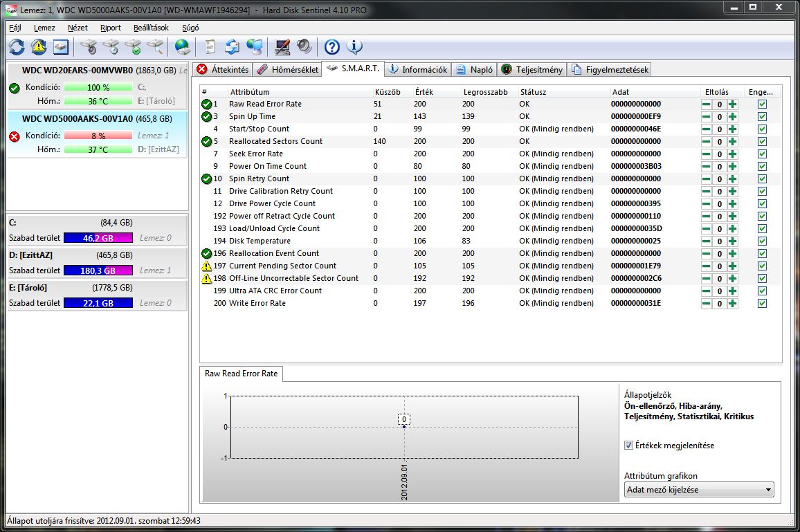Click the globe with disk toolbar icon
The width and height of the screenshot is (800, 532).
pos(182,47)
